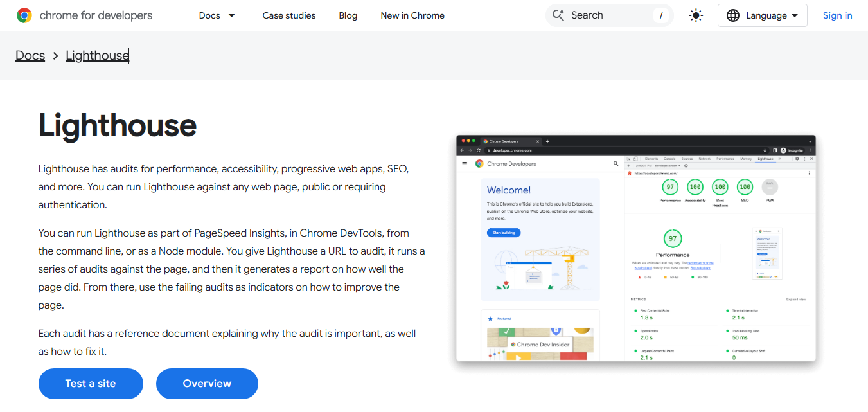The height and width of the screenshot is (412, 868).
Task: Click the Chrome Dev Insider banner
Action: tap(540, 345)
